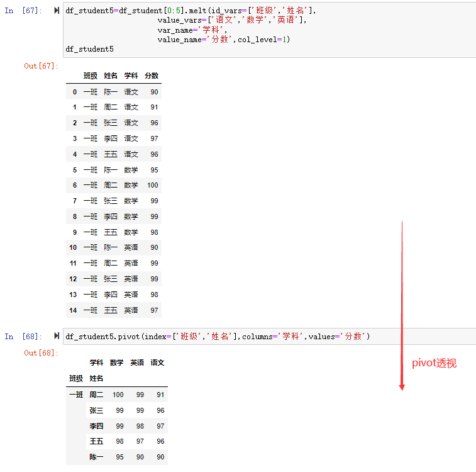The image size is (476, 472).
Task: Click row index 0 in the melted table
Action: coord(74,92)
